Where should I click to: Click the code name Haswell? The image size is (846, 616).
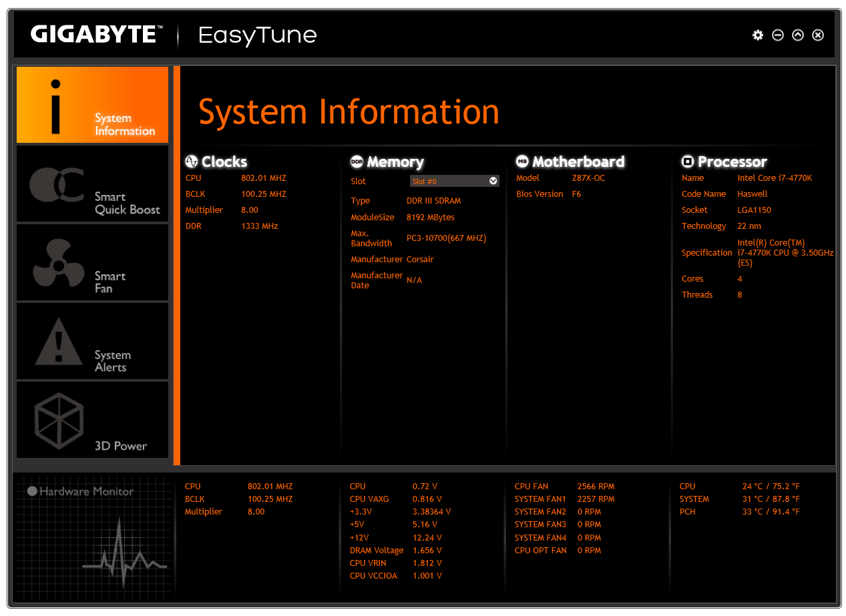click(753, 194)
